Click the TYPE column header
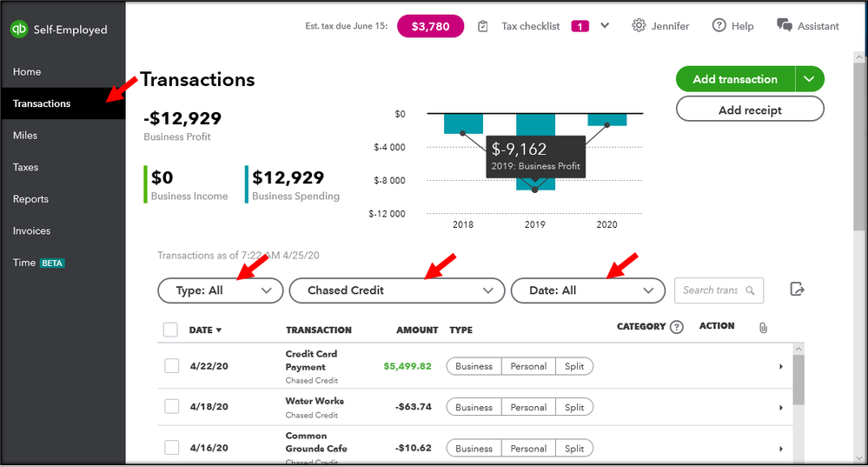 (461, 330)
